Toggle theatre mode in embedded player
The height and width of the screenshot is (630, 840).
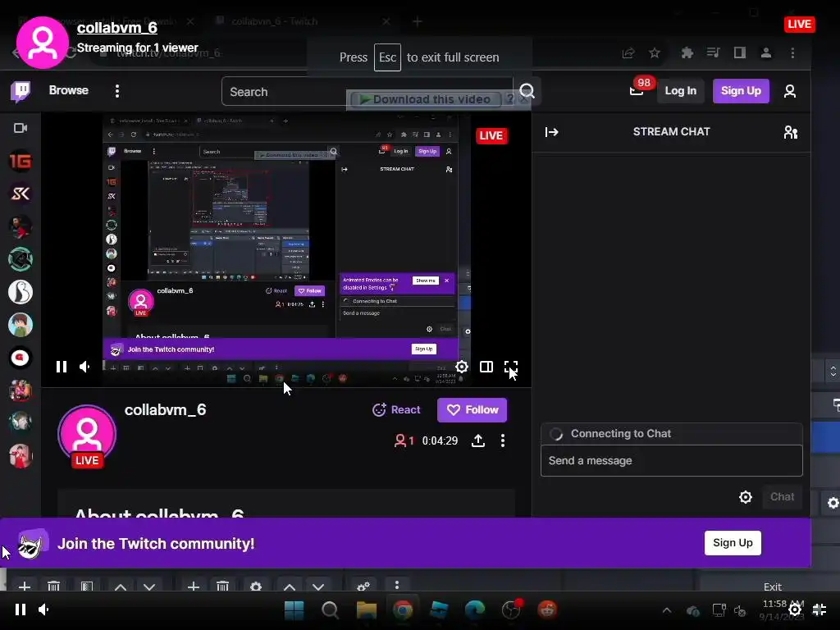click(486, 367)
